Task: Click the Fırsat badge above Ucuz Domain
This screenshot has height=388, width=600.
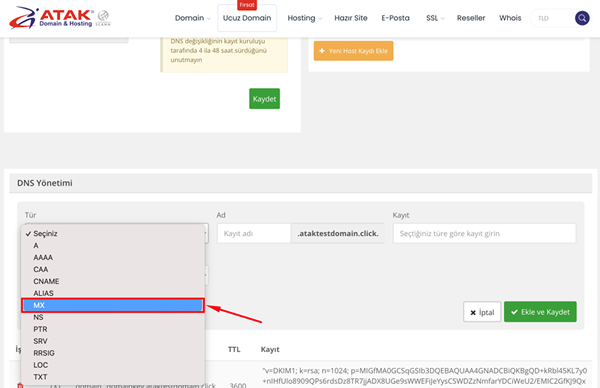Action: (x=247, y=5)
